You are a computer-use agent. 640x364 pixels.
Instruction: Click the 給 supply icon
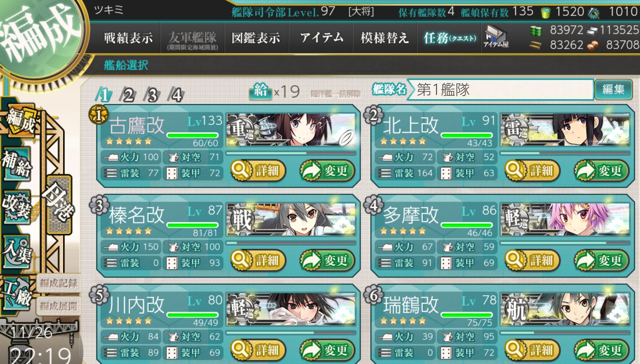[x=260, y=91]
